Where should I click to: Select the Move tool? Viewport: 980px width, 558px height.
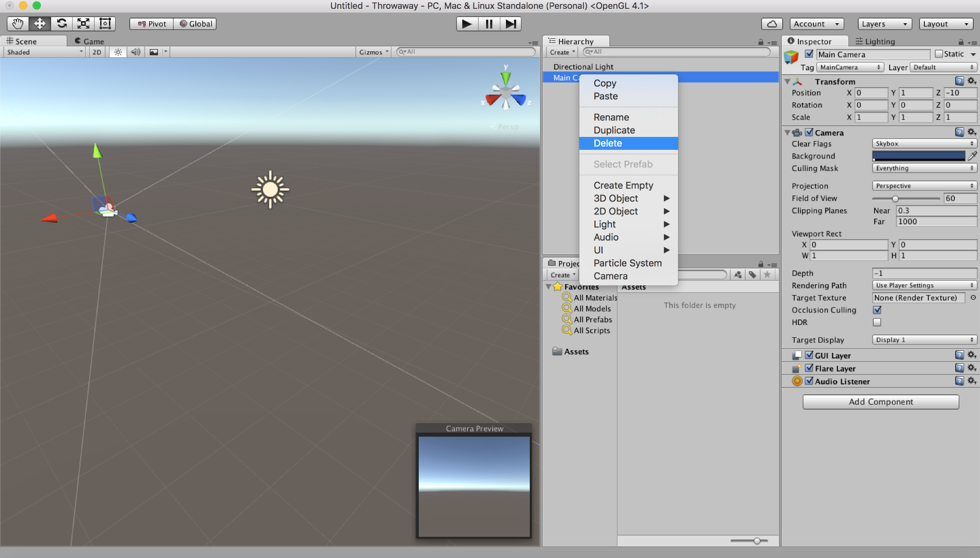click(39, 23)
